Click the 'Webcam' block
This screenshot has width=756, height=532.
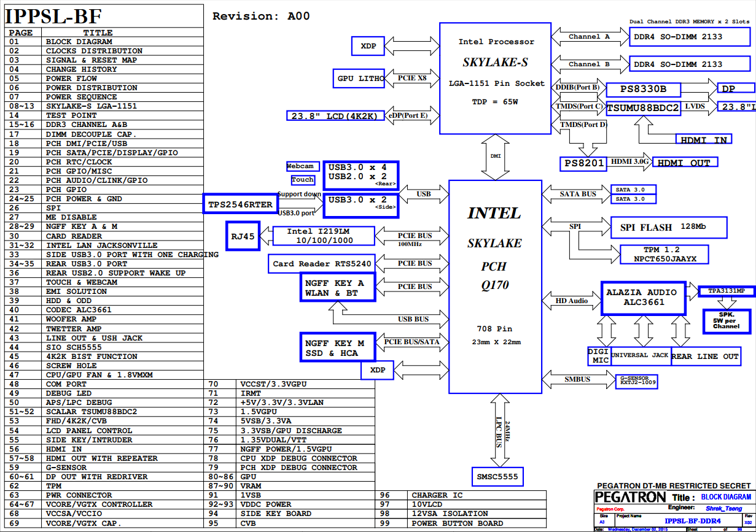pos(302,166)
